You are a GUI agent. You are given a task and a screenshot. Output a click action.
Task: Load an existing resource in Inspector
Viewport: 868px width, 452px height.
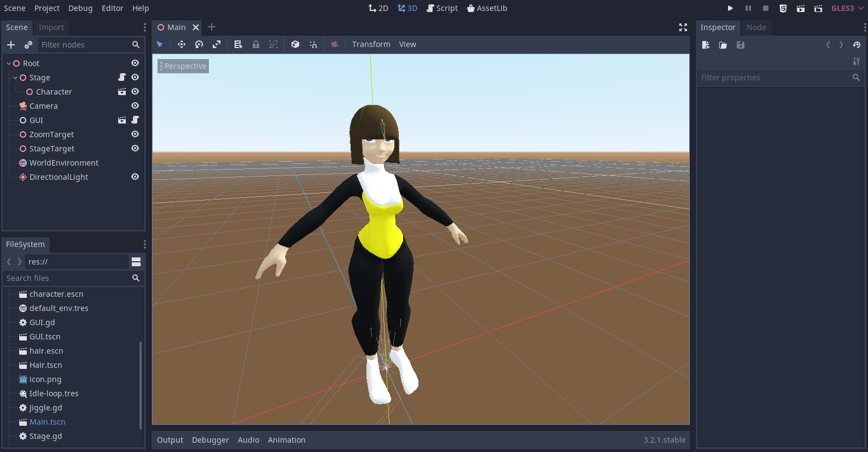(723, 45)
